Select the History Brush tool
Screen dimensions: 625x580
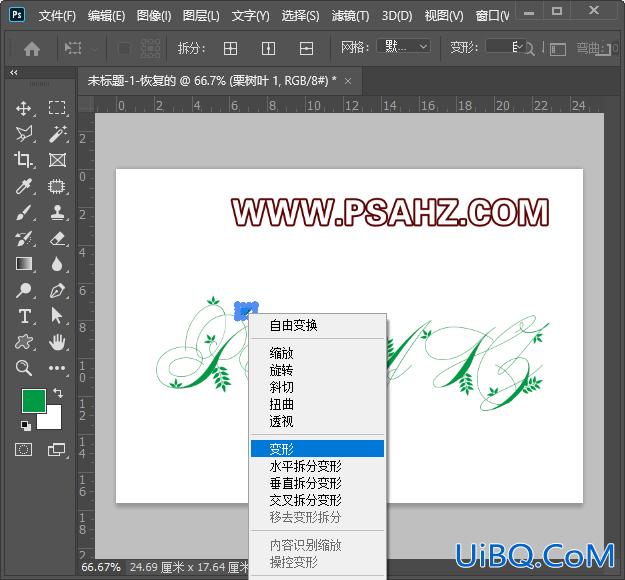click(24, 238)
